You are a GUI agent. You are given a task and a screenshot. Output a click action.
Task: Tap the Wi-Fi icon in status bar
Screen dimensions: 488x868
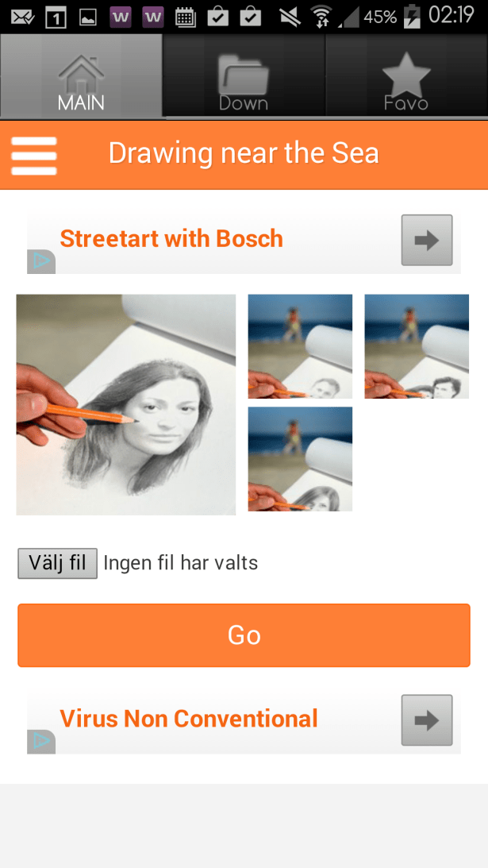click(x=321, y=17)
